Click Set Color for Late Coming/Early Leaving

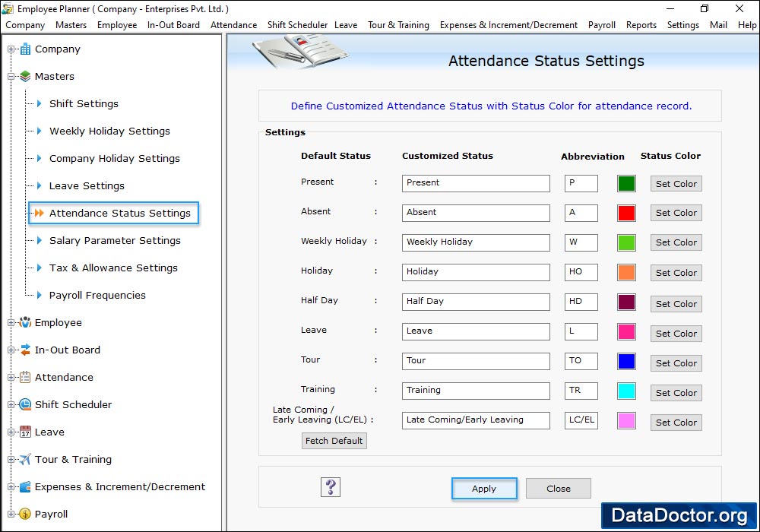676,423
